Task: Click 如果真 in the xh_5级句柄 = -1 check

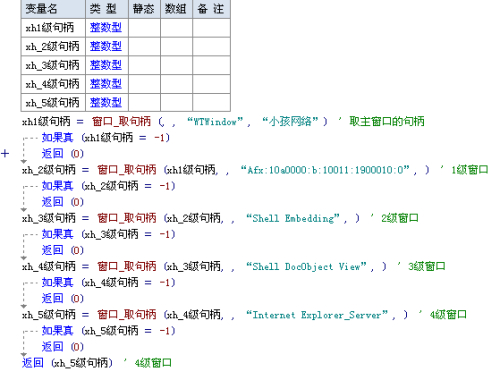Action: pyautogui.click(x=57, y=331)
